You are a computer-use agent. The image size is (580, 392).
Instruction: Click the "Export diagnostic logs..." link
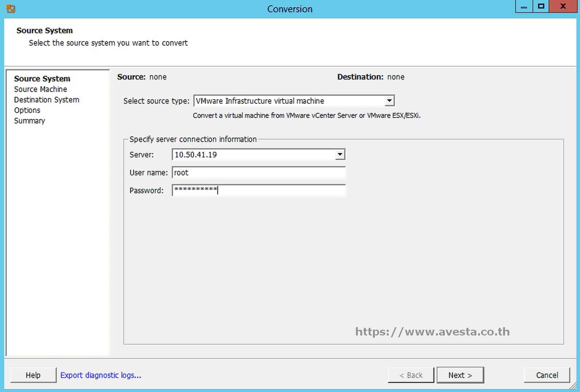(x=101, y=375)
